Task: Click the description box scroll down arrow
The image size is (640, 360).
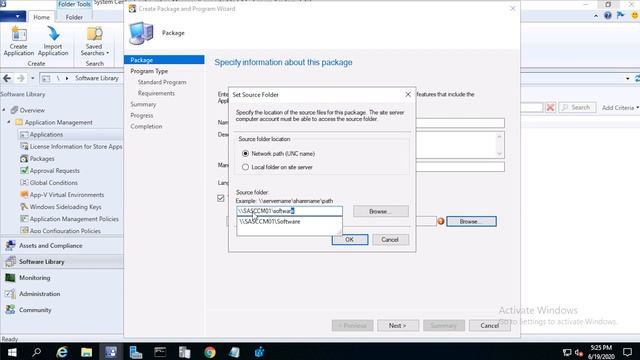Action: click(x=499, y=154)
